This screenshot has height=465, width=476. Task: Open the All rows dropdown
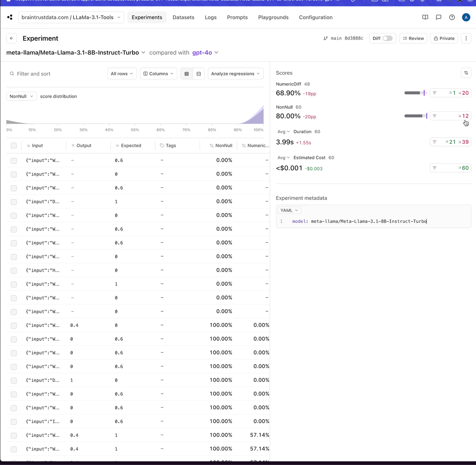click(122, 74)
